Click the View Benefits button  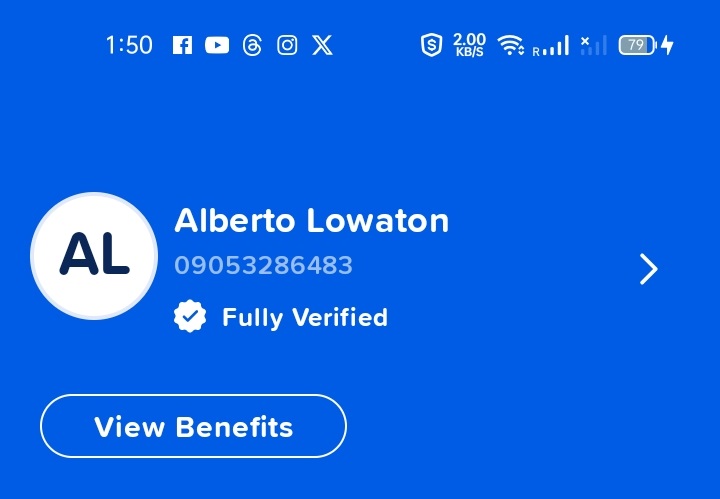[193, 426]
